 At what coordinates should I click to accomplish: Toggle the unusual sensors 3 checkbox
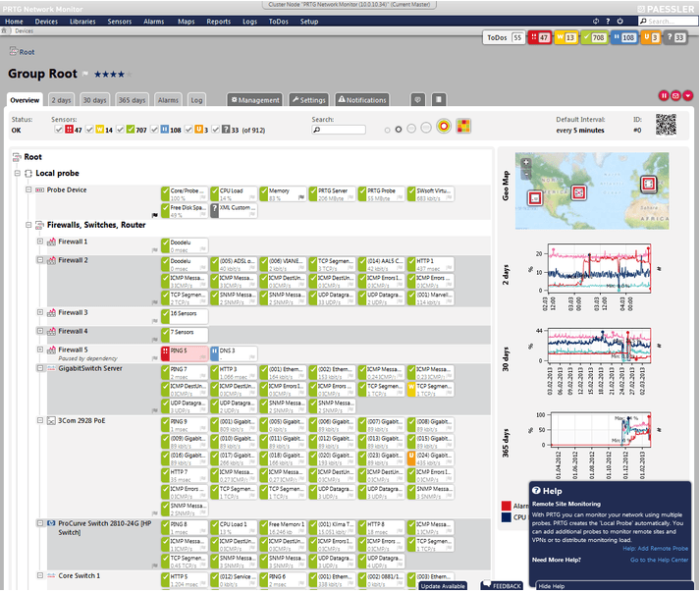pos(188,130)
